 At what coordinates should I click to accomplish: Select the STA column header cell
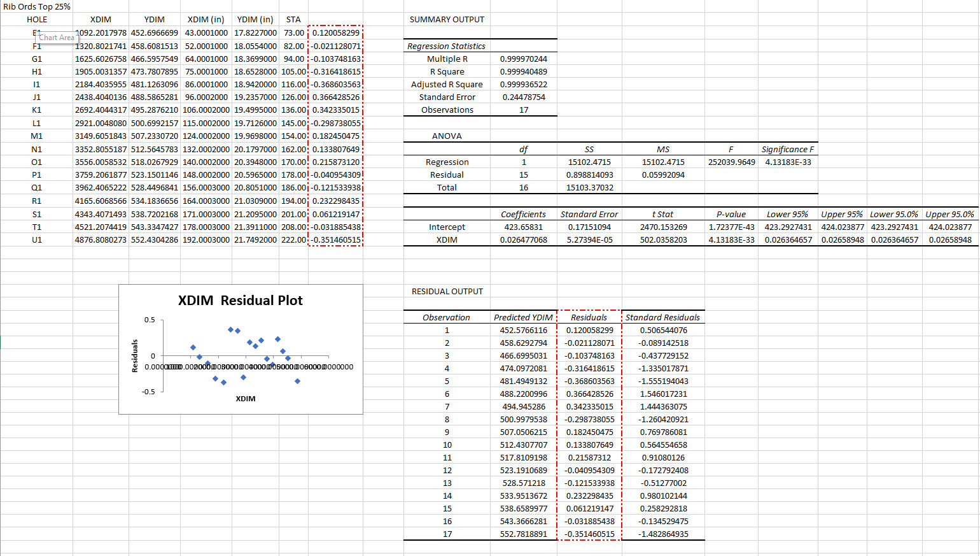click(x=293, y=20)
